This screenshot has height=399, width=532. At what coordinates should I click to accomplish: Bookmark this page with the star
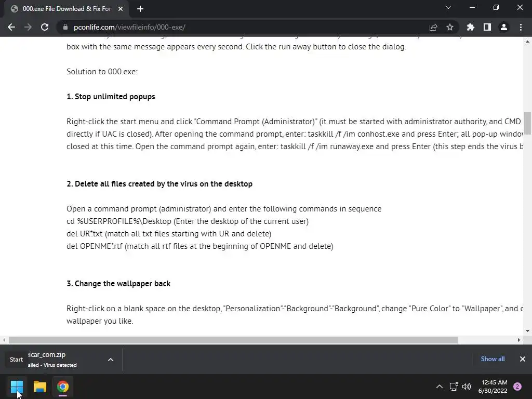tap(450, 27)
